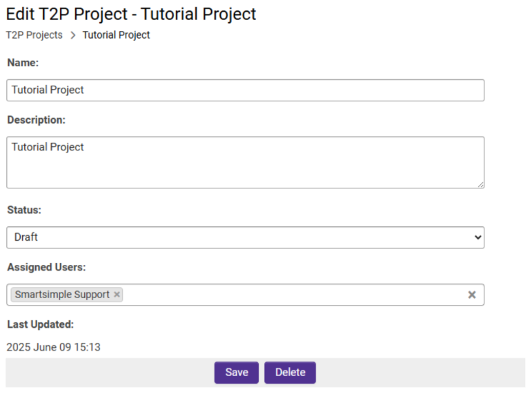Remove the Smartsimple Support user tag

117,295
